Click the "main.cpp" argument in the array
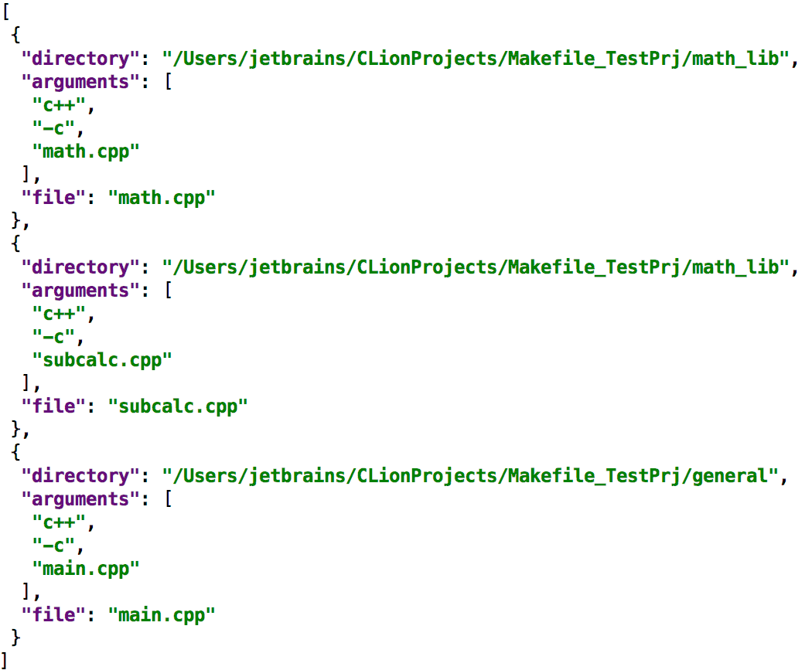Image resolution: width=812 pixels, height=670 pixels. tap(86, 569)
